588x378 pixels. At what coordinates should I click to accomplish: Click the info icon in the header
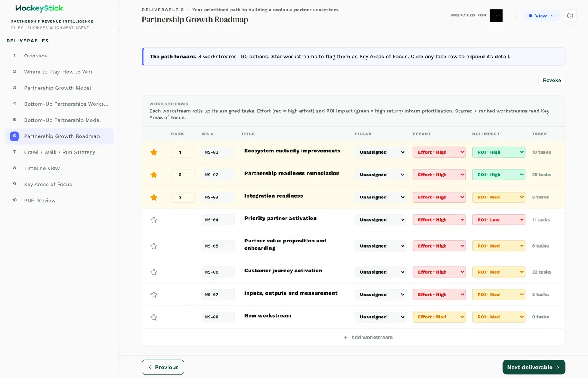570,16
